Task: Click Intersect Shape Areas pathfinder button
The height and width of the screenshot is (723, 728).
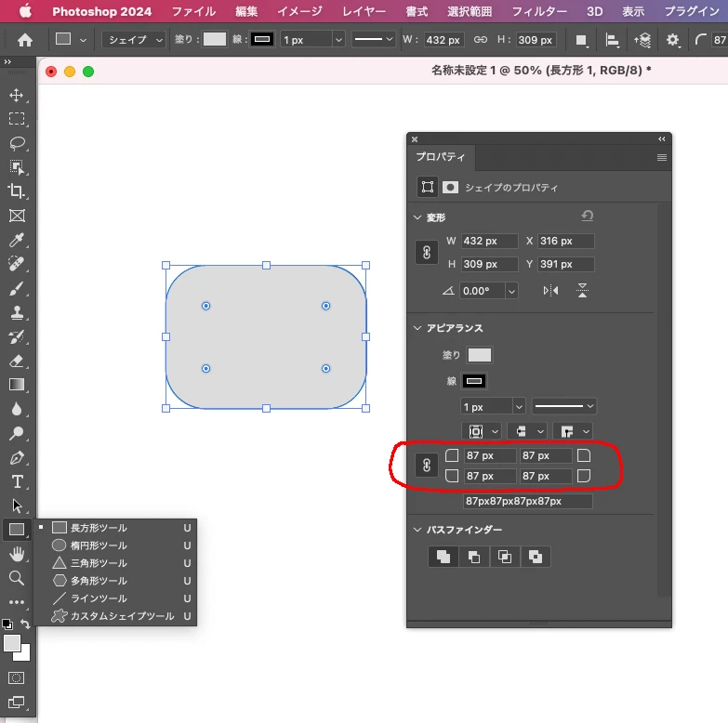Action: [505, 557]
